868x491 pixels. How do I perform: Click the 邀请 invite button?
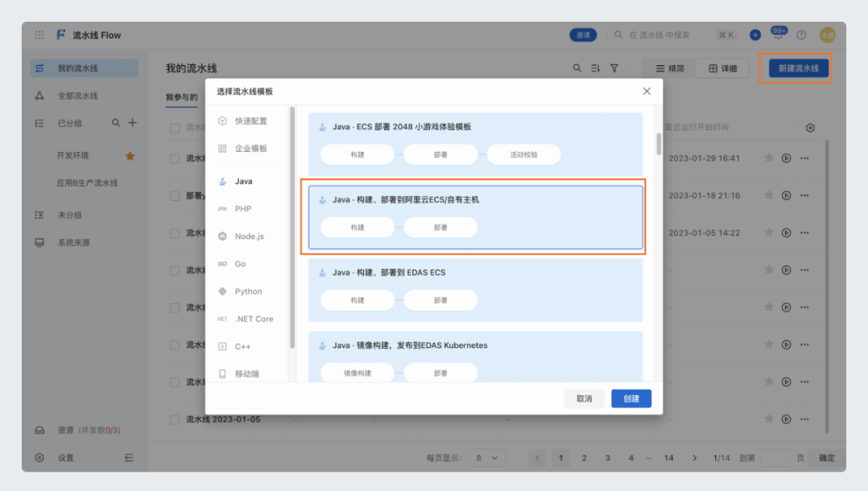click(583, 35)
